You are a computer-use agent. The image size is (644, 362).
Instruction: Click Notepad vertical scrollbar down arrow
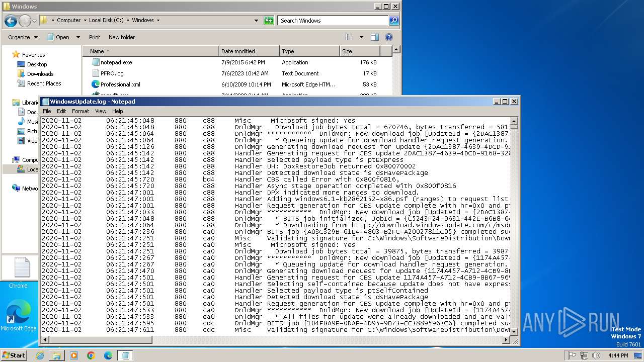[514, 332]
